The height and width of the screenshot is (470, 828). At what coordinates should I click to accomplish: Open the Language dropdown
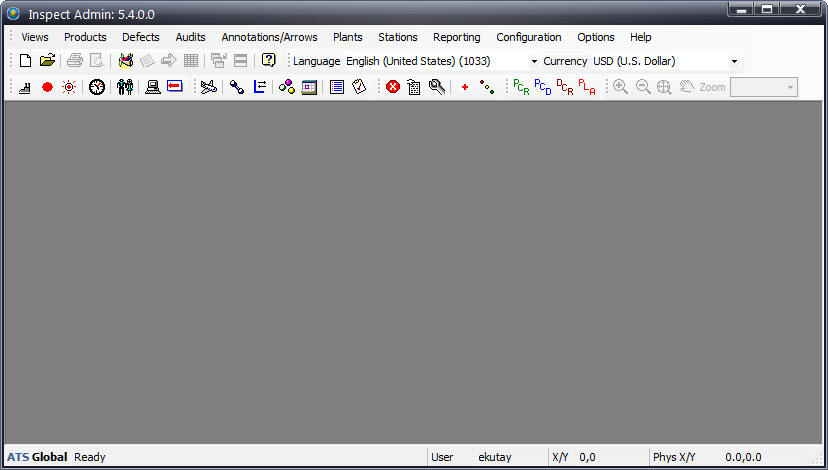coord(534,61)
